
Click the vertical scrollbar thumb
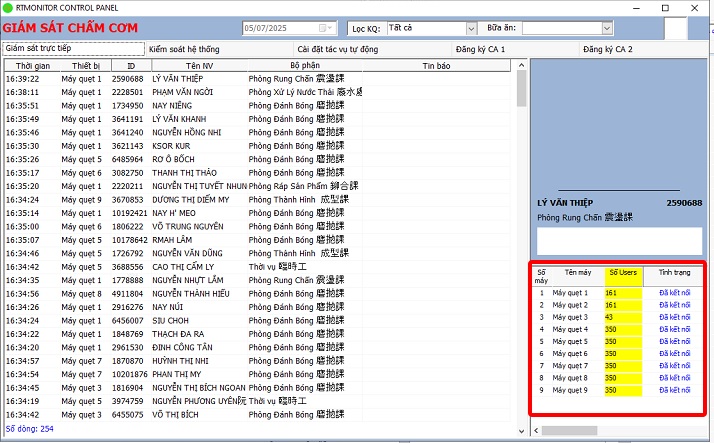tap(521, 89)
